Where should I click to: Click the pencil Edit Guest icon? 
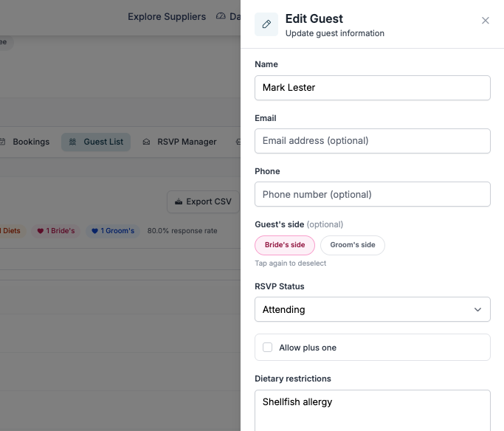(266, 24)
